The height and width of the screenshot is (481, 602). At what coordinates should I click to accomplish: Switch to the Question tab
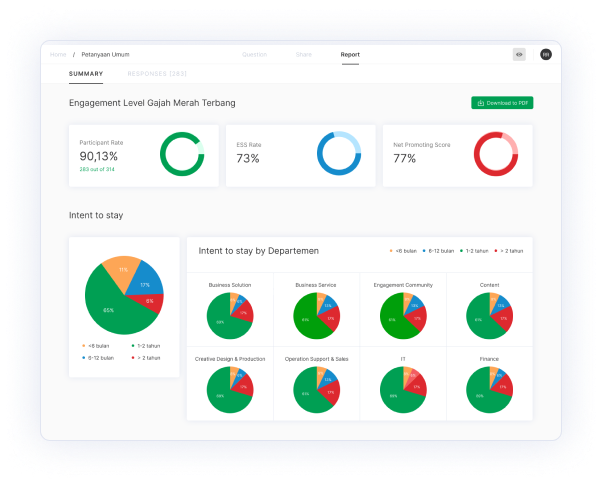coord(254,54)
